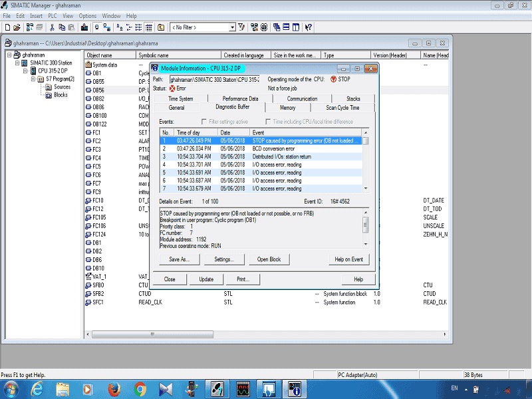Toggle Filter settings active checkbox
532x399 pixels.
(x=204, y=122)
